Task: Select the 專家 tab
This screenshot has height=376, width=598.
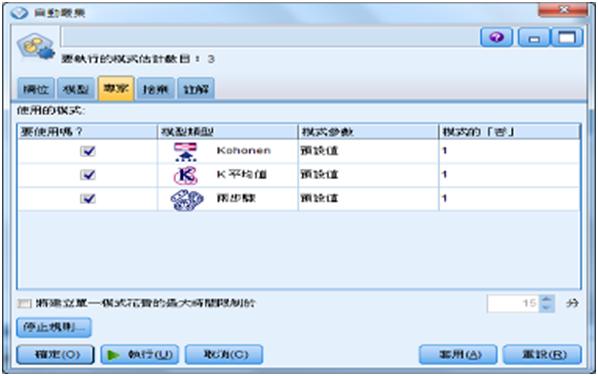Action: point(116,88)
